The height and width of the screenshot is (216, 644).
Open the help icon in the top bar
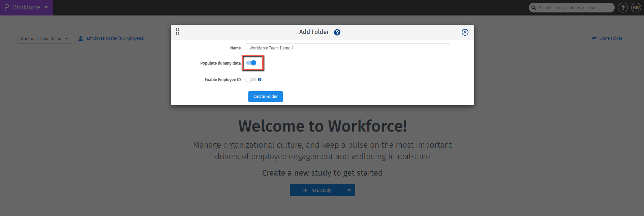(x=623, y=7)
